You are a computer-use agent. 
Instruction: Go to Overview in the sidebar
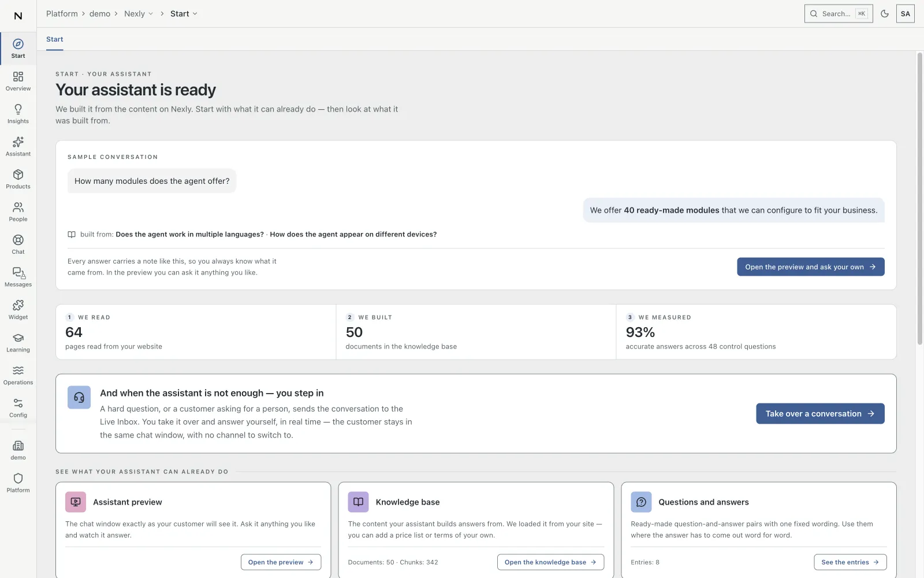click(18, 81)
